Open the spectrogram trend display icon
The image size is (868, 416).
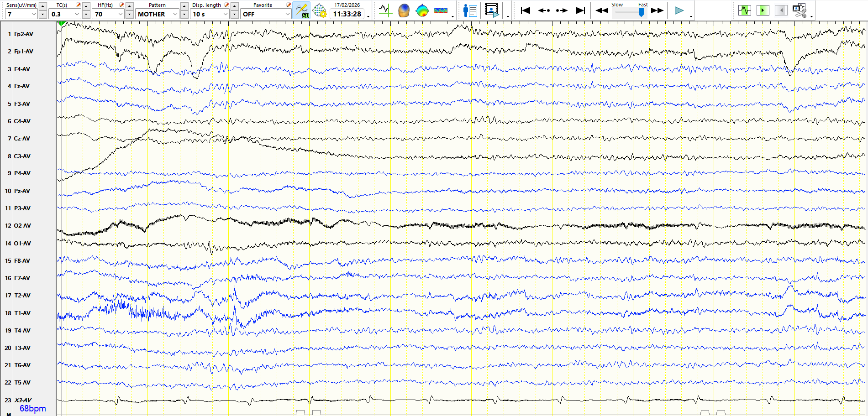(x=441, y=10)
